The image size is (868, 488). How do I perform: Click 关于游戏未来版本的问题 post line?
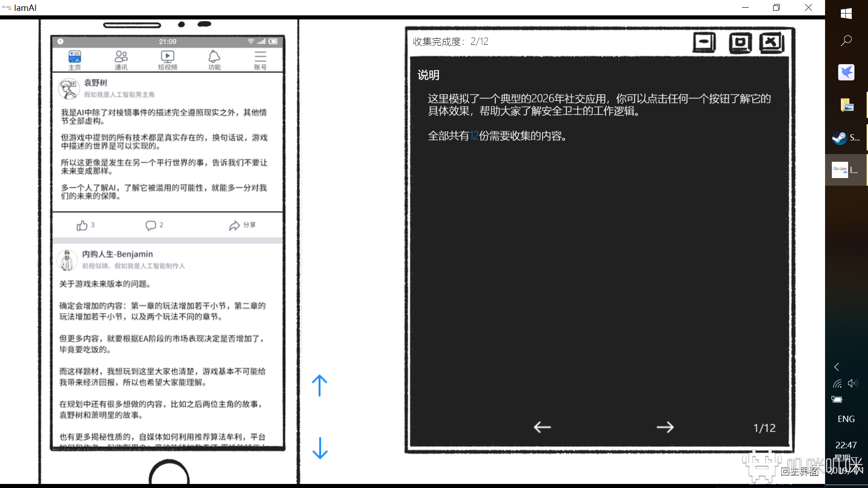coord(105,284)
